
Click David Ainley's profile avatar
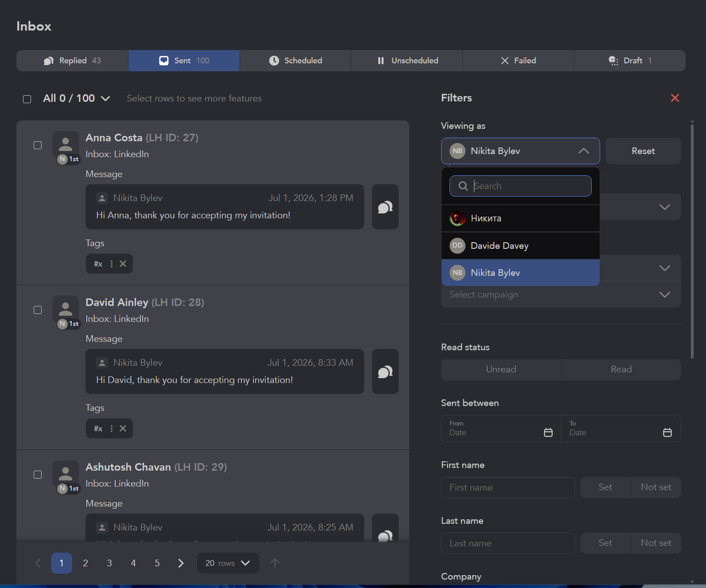click(x=66, y=309)
